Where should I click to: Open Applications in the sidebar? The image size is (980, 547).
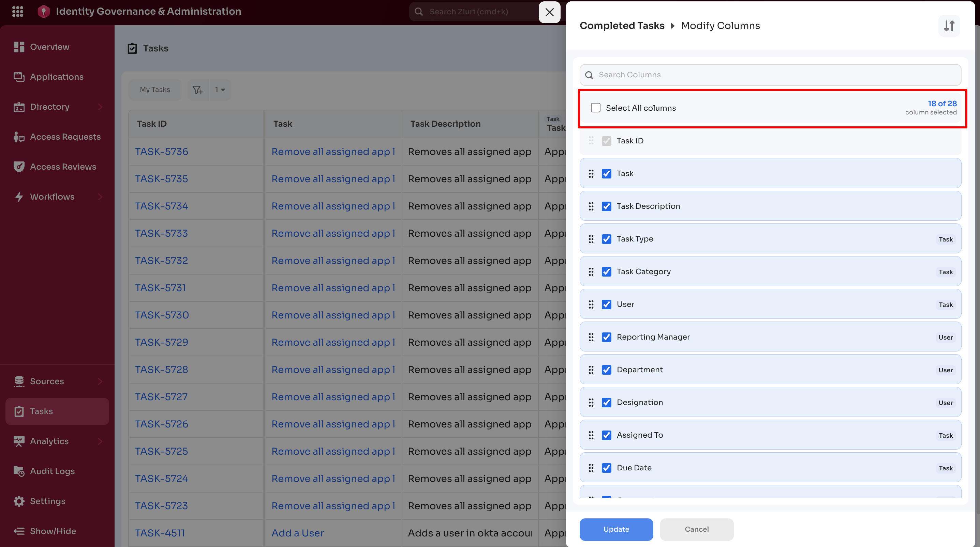pos(56,77)
